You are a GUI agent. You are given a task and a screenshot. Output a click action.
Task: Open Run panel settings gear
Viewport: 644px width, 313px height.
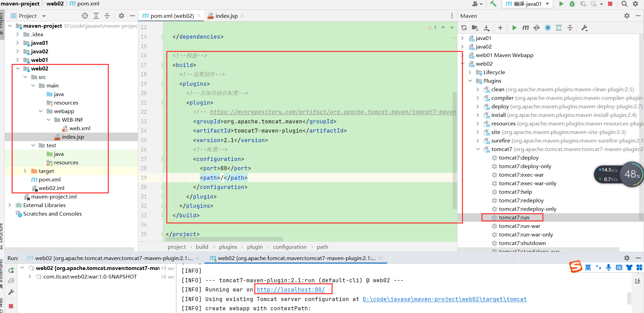627,258
